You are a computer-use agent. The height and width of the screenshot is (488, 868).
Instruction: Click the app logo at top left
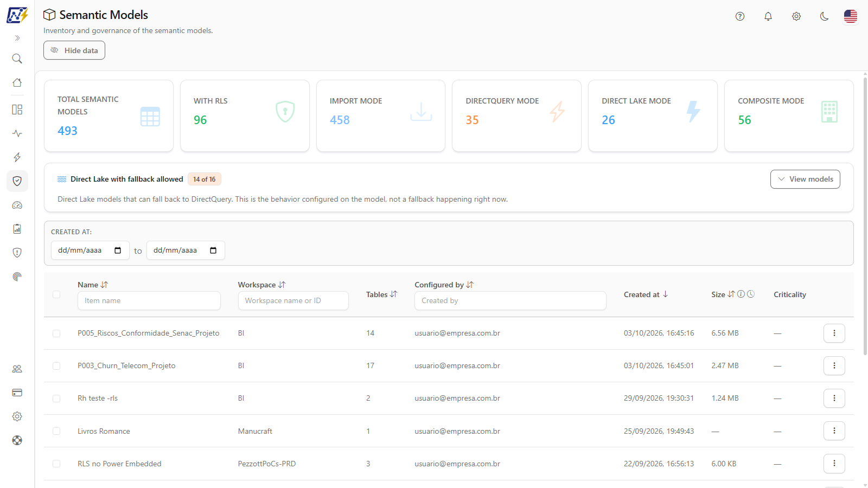click(x=17, y=15)
